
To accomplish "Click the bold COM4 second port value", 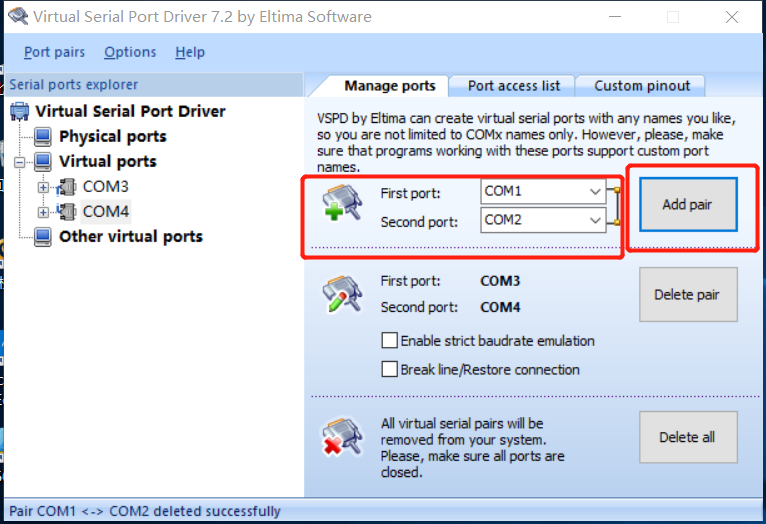I will point(500,307).
